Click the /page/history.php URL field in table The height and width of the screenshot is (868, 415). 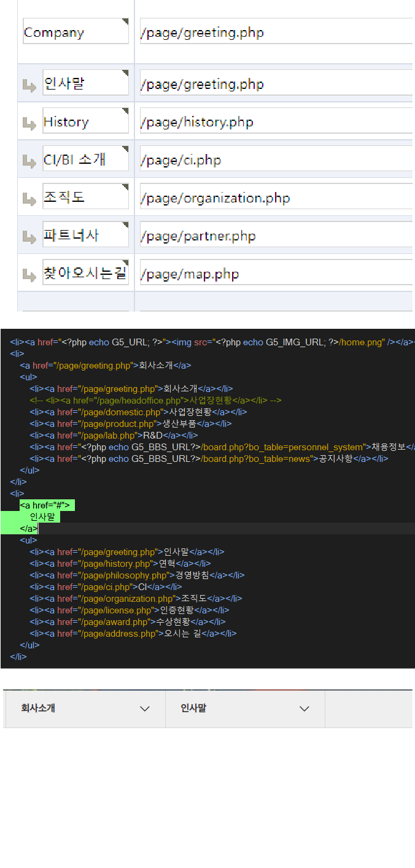276,120
